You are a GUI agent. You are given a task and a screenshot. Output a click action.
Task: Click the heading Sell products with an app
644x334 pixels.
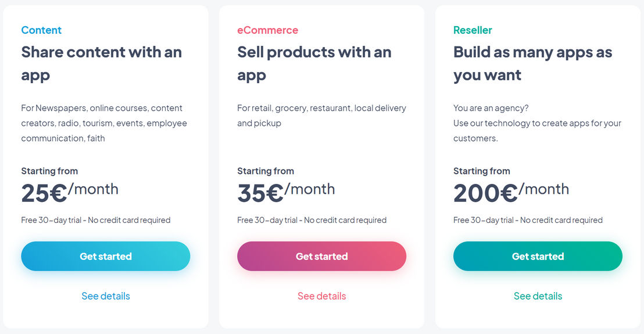(314, 63)
